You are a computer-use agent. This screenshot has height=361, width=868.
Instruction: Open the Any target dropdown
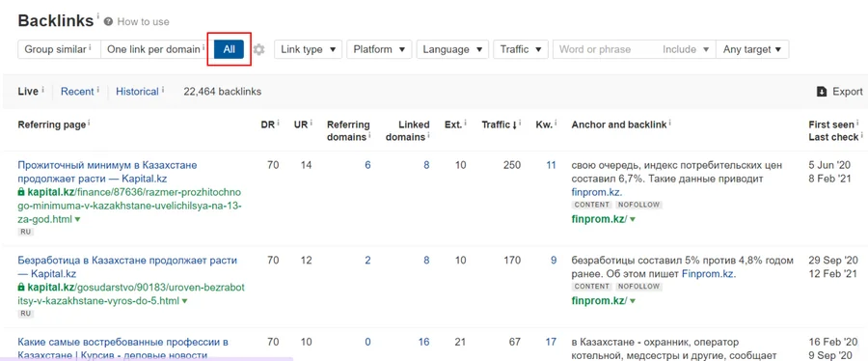(752, 49)
